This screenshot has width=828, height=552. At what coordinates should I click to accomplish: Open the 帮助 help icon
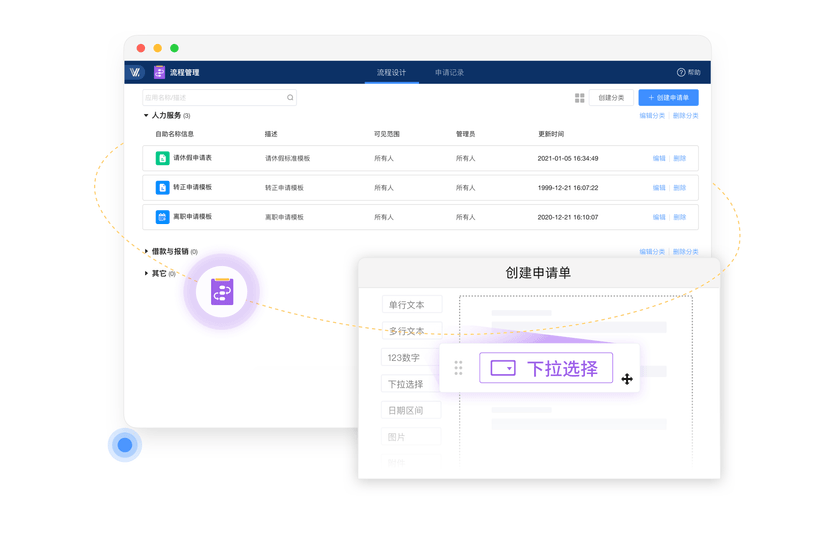tap(681, 72)
